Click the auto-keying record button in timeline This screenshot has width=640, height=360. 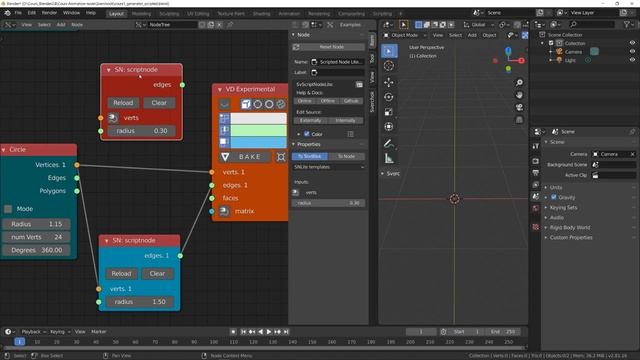233,332
